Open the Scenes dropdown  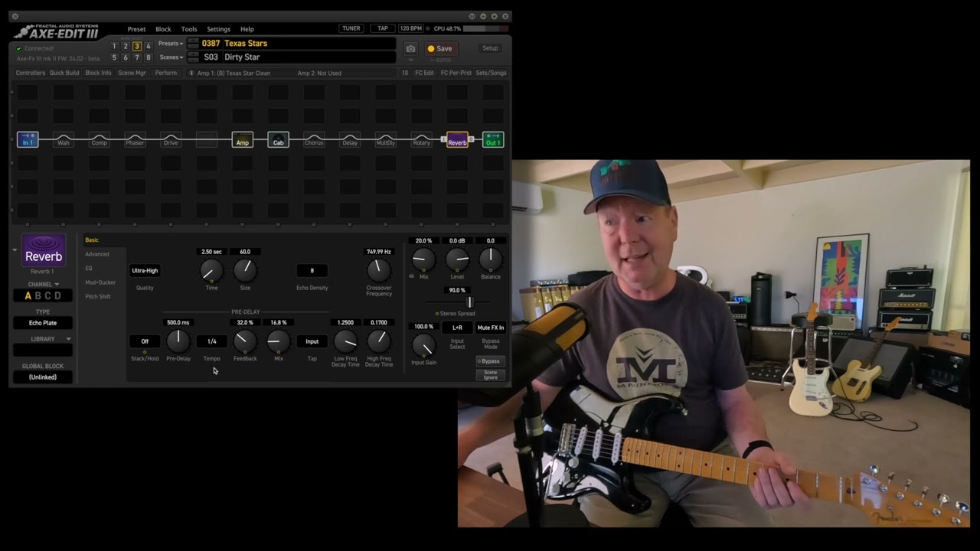pos(171,57)
